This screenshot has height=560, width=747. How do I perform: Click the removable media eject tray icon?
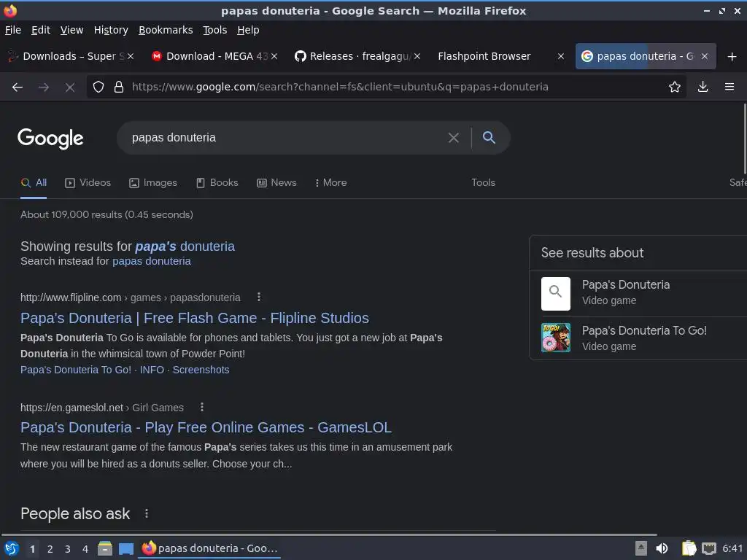click(641, 548)
